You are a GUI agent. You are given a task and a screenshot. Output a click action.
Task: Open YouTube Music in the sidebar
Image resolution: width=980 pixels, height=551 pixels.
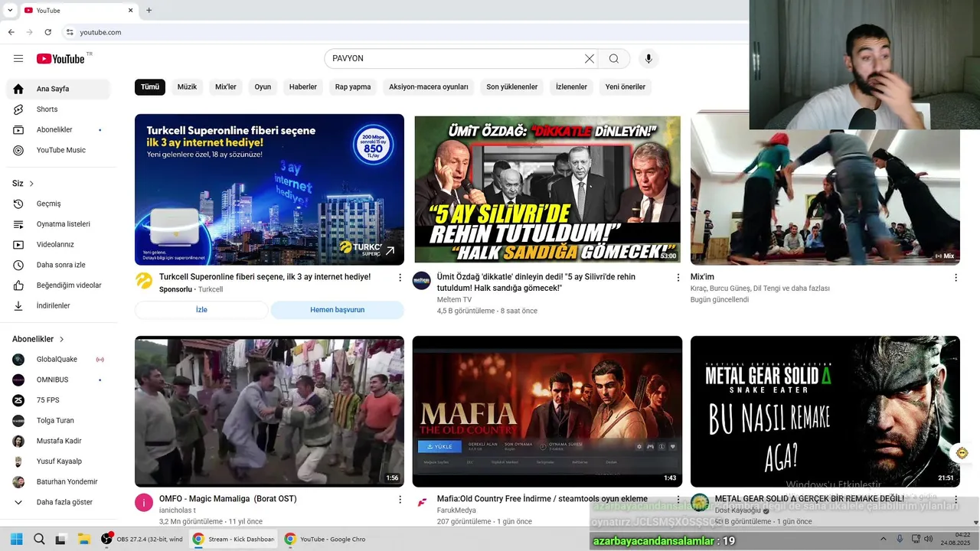click(x=58, y=150)
